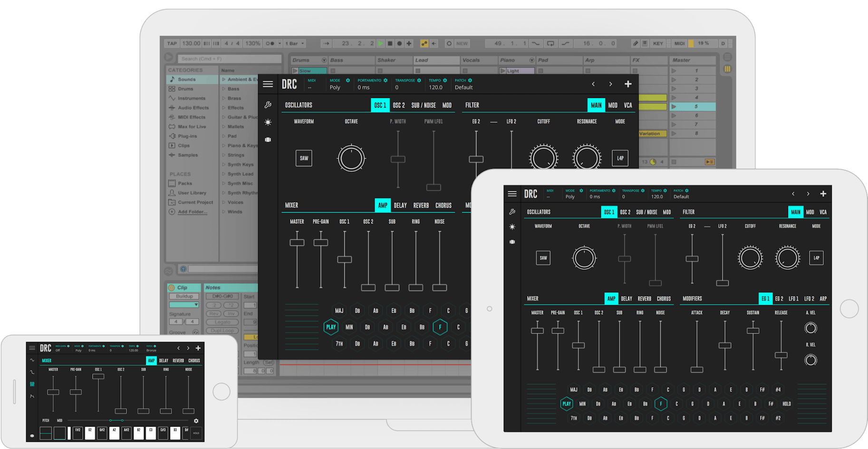Image resolution: width=868 pixels, height=449 pixels.
Task: Toggle the L4P filter mode button on tablet
Action: click(816, 258)
